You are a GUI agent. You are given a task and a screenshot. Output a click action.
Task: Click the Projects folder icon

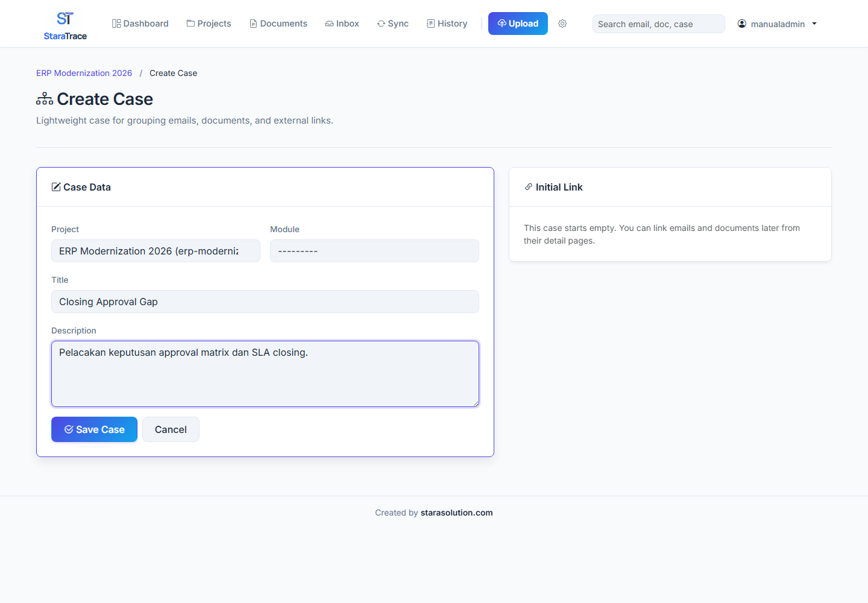tap(190, 24)
